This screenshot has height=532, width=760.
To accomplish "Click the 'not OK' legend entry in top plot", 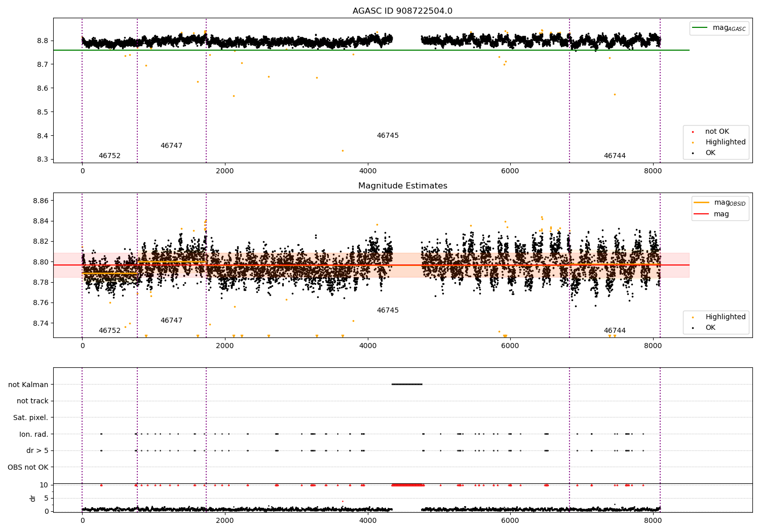I will [717, 131].
